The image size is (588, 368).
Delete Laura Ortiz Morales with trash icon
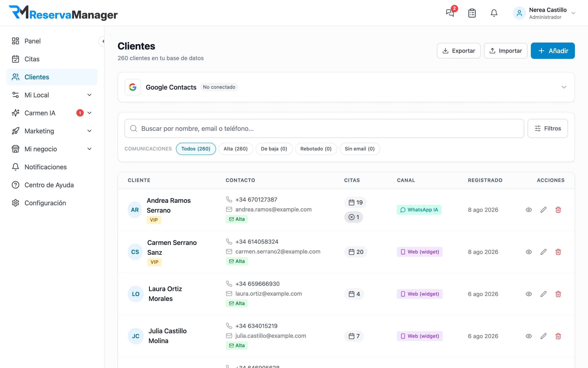[x=558, y=294]
